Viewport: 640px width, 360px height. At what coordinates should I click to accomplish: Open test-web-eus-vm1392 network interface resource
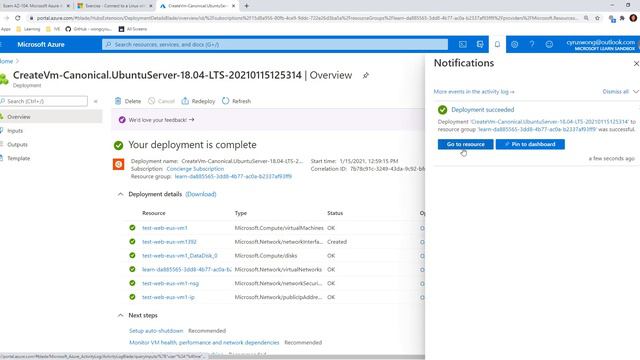[x=169, y=242]
